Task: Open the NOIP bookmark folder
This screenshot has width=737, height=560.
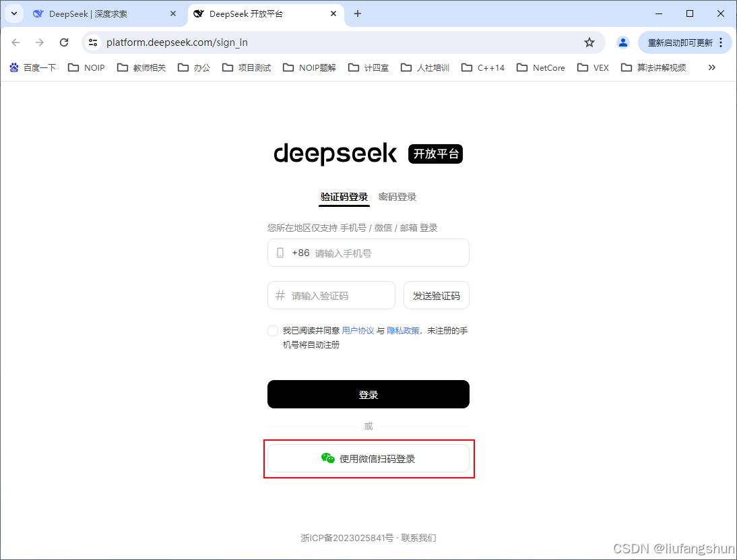Action: coord(86,67)
